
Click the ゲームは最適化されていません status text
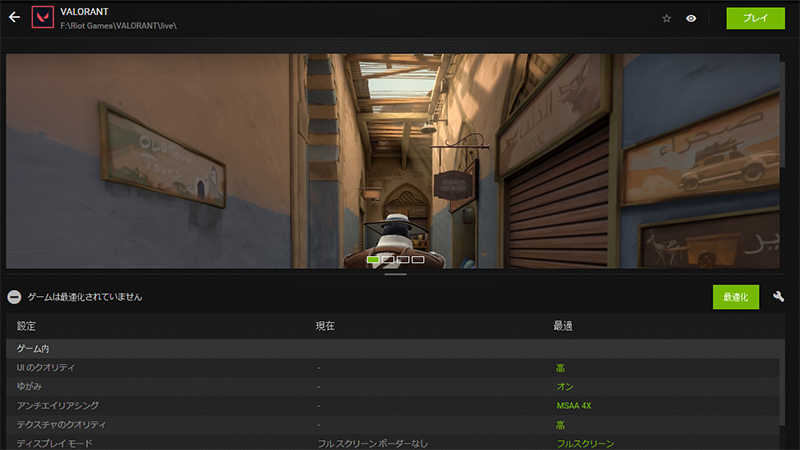click(x=85, y=297)
